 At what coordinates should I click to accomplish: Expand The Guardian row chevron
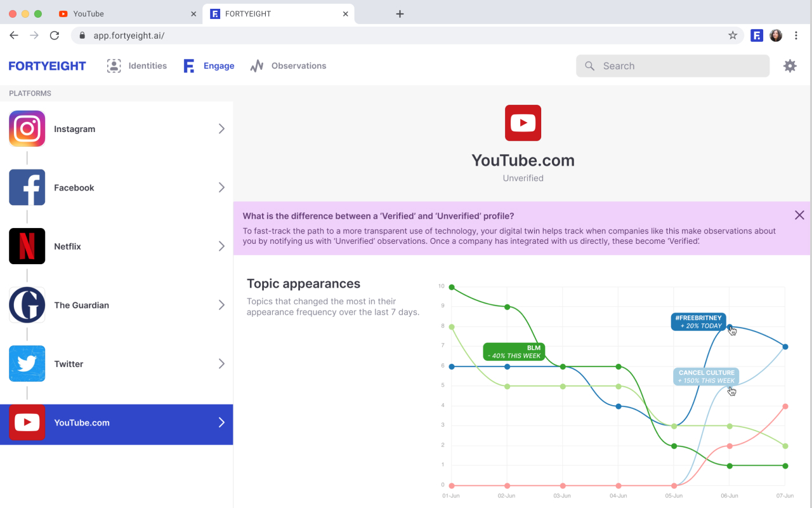tap(221, 305)
